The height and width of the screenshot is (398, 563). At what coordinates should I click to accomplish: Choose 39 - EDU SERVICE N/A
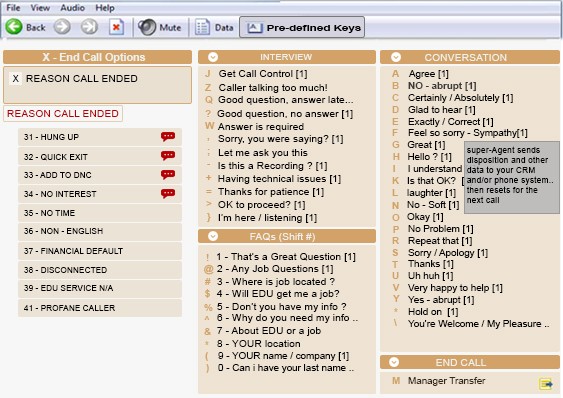click(100, 288)
